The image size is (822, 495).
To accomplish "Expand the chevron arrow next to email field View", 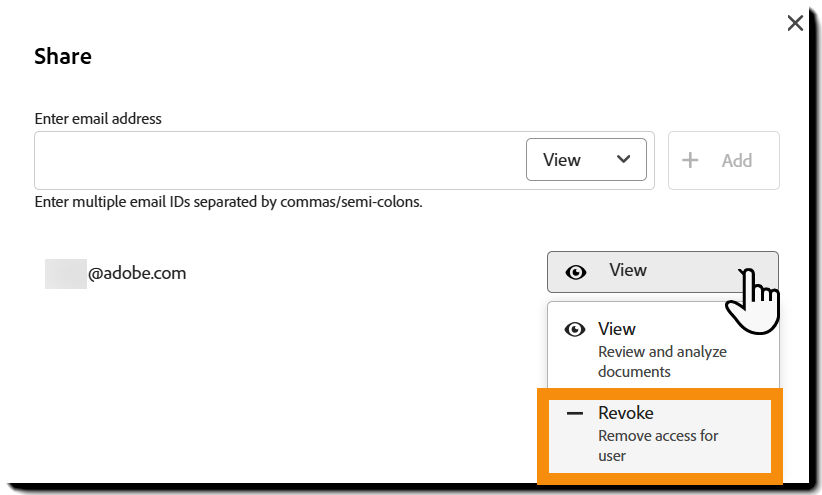I will [624, 160].
